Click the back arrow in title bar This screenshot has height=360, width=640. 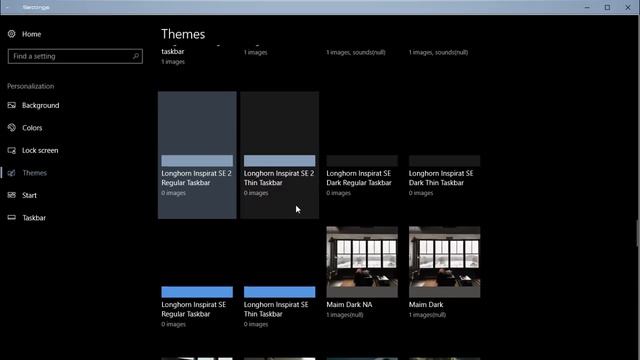(7, 7)
